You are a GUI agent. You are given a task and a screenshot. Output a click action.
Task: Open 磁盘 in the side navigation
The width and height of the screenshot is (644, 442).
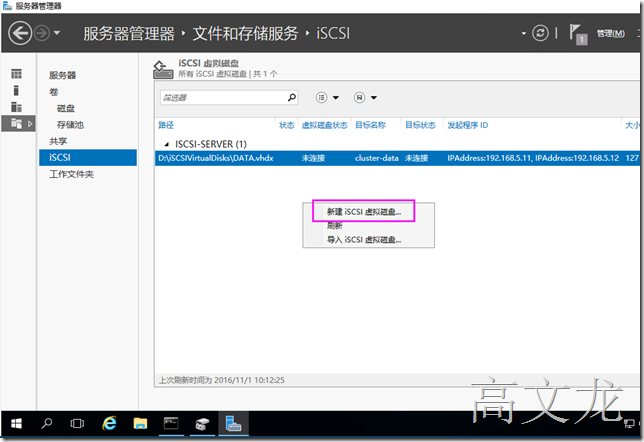pos(66,108)
